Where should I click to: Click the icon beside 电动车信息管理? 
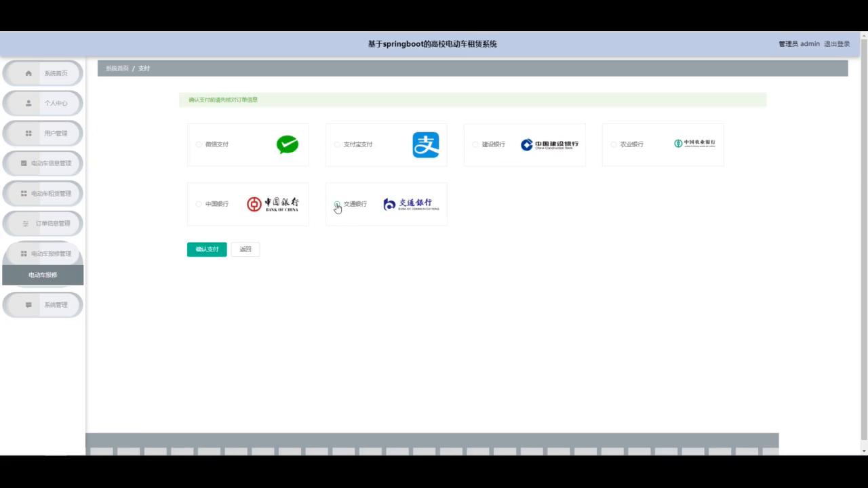tap(24, 163)
